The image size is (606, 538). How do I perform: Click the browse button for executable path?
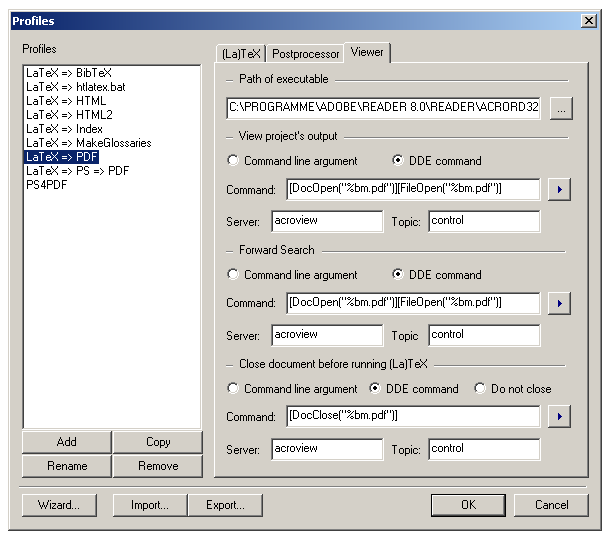click(x=560, y=108)
